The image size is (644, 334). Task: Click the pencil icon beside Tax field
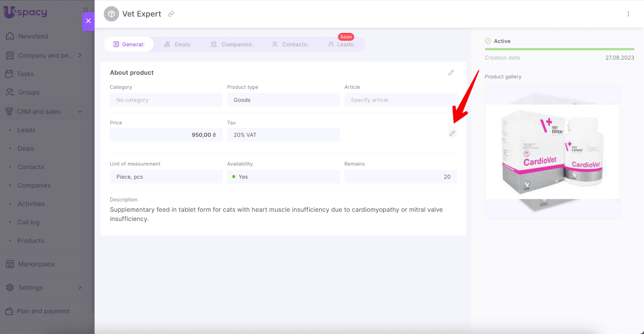point(452,133)
